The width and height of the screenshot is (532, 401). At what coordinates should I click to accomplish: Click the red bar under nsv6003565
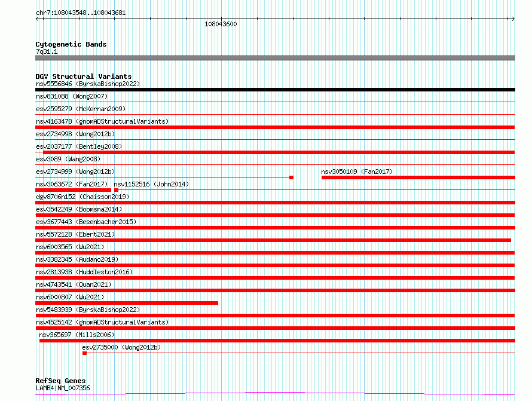click(x=275, y=253)
